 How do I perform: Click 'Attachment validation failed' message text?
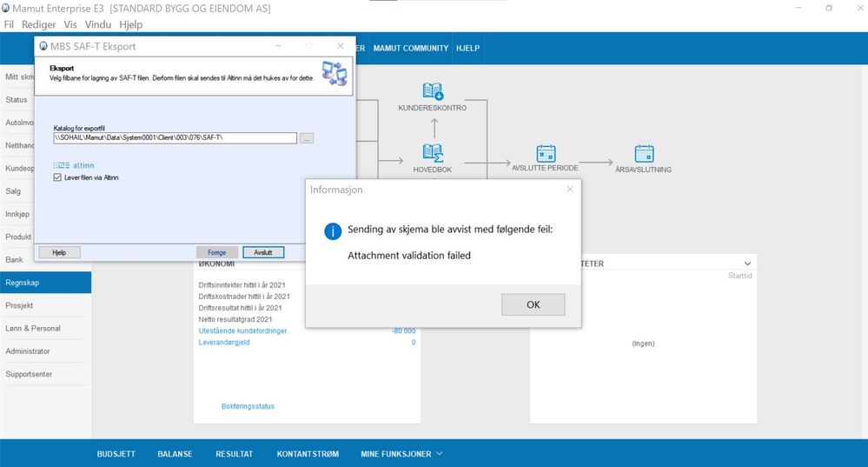tap(409, 256)
